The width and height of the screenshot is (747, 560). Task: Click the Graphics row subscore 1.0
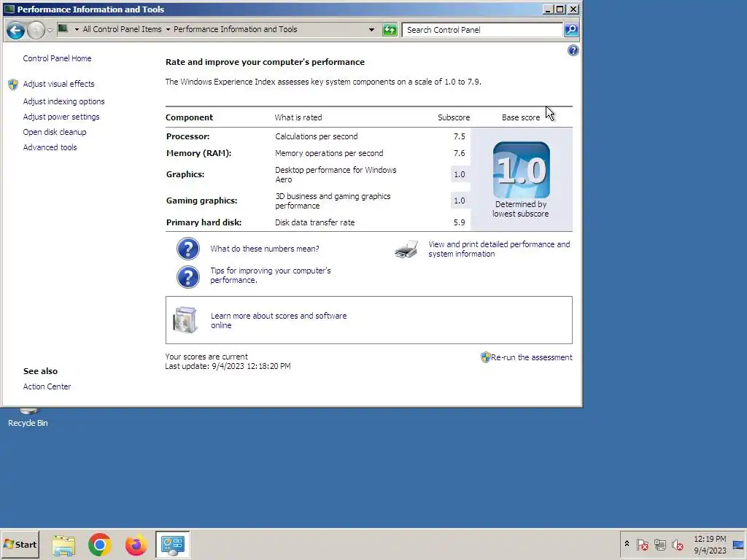pos(460,175)
